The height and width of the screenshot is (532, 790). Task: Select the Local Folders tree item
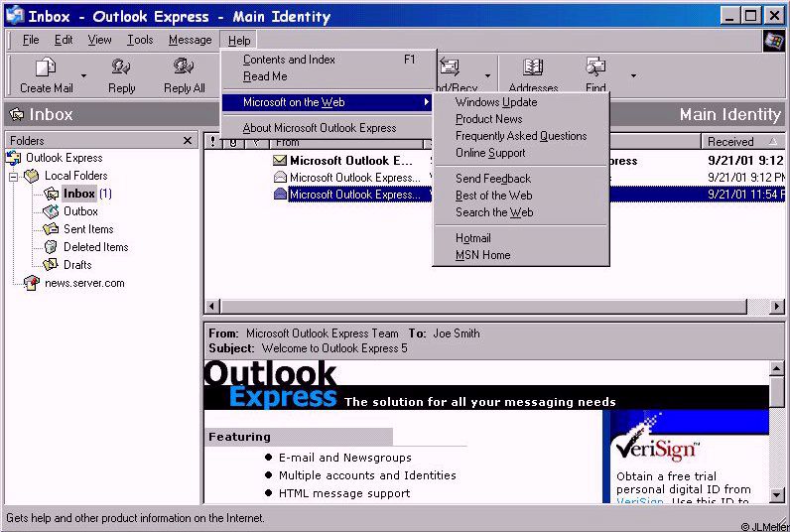pos(75,176)
